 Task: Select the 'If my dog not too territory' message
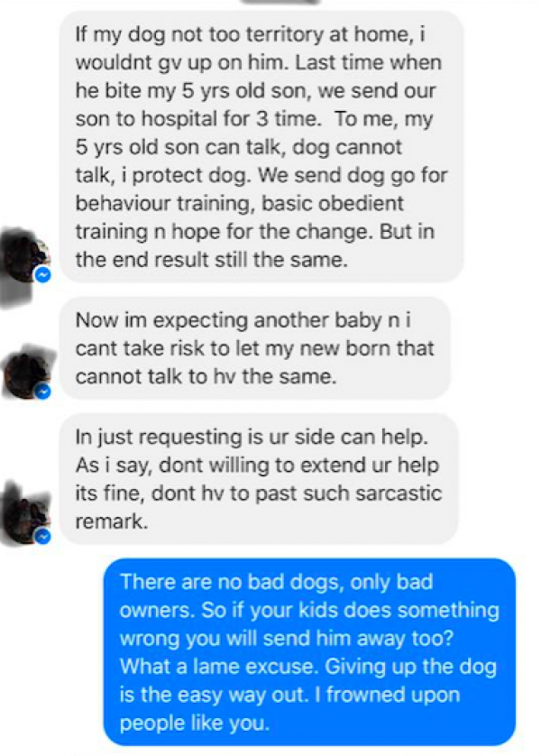pos(261,146)
